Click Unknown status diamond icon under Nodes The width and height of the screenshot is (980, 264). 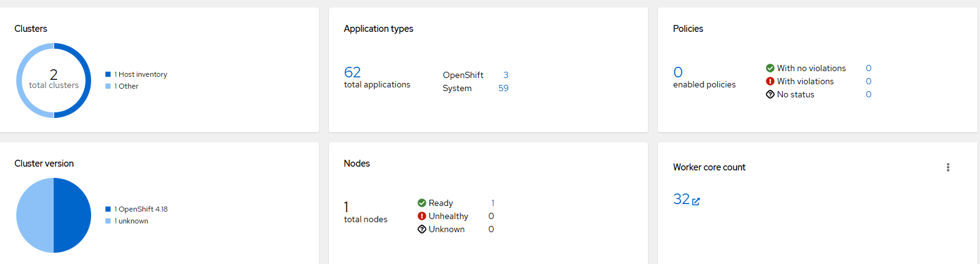coord(422,229)
